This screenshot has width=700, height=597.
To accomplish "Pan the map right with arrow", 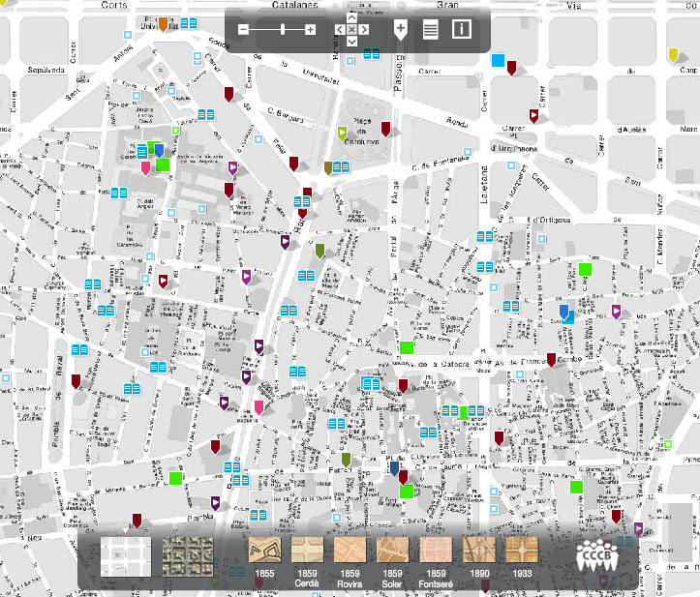I will (x=364, y=30).
